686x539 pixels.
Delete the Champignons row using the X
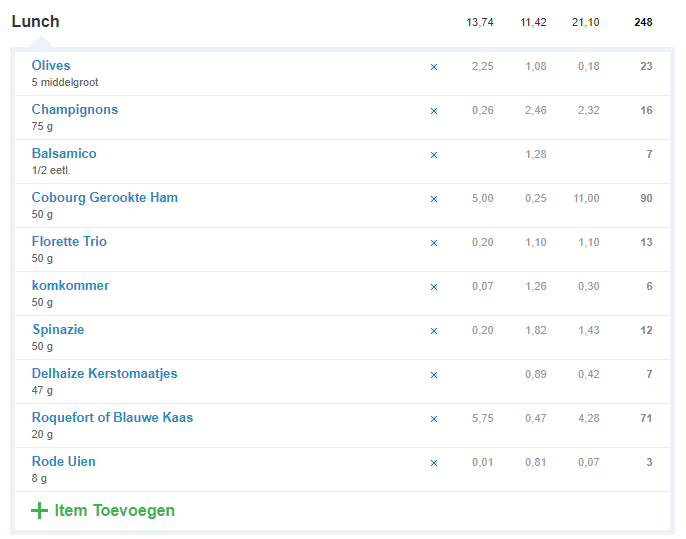click(x=434, y=111)
